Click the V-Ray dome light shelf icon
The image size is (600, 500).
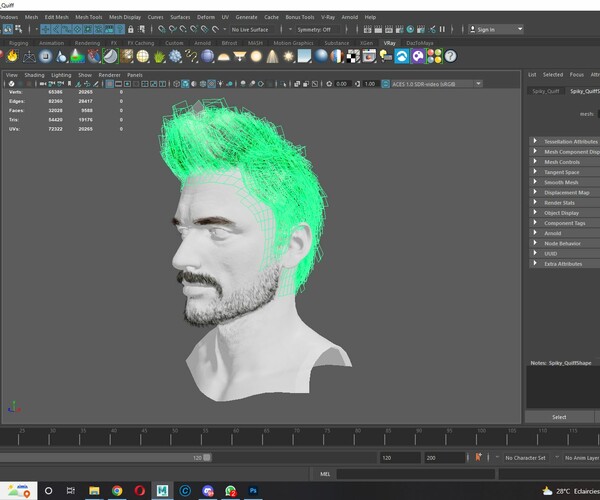point(223,57)
